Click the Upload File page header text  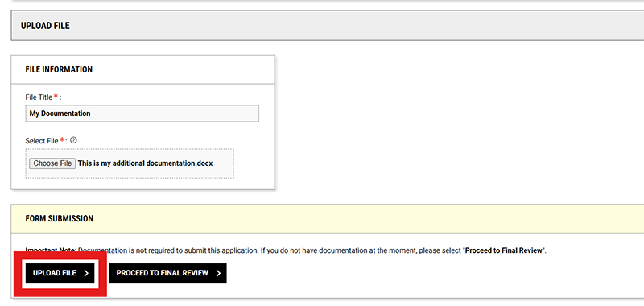[x=45, y=26]
